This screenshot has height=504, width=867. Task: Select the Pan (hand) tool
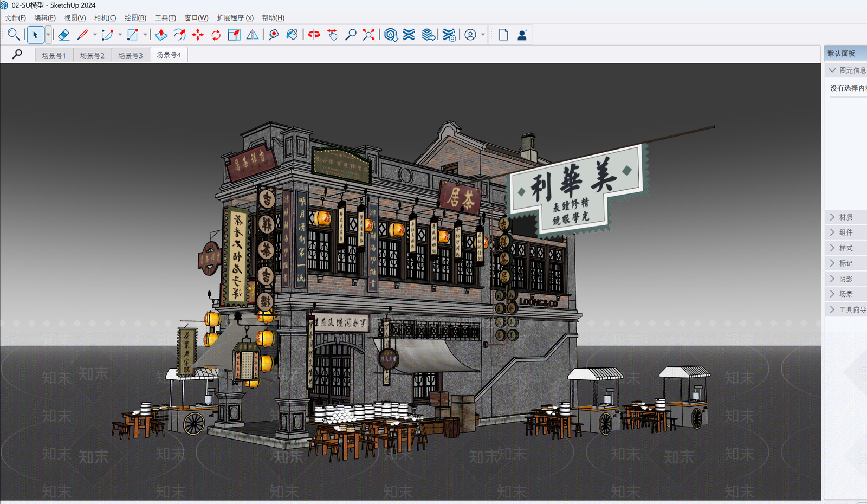pyautogui.click(x=332, y=34)
